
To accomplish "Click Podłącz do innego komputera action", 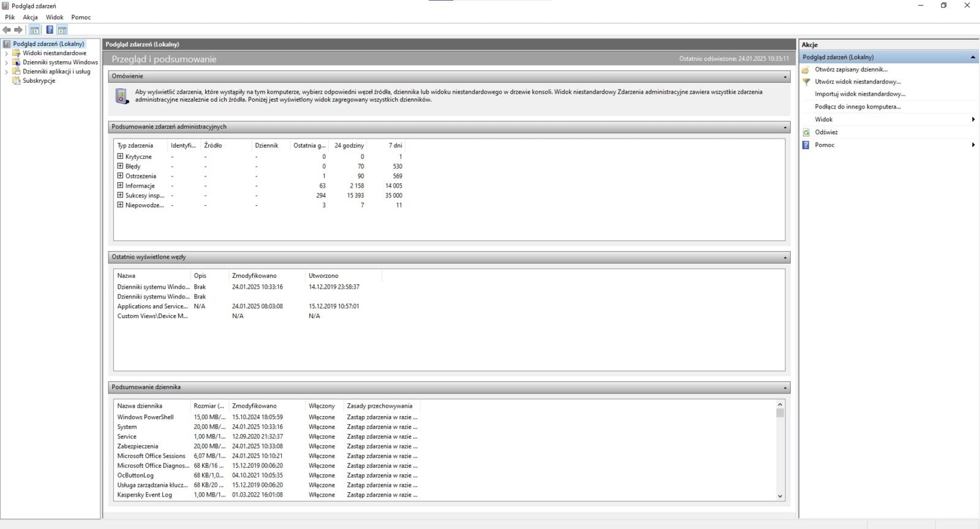I will click(x=858, y=107).
